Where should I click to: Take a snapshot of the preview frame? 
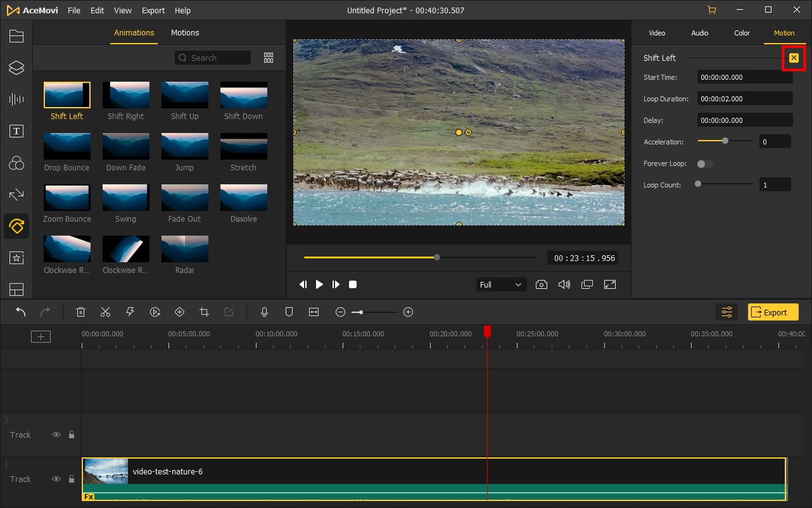(x=542, y=284)
